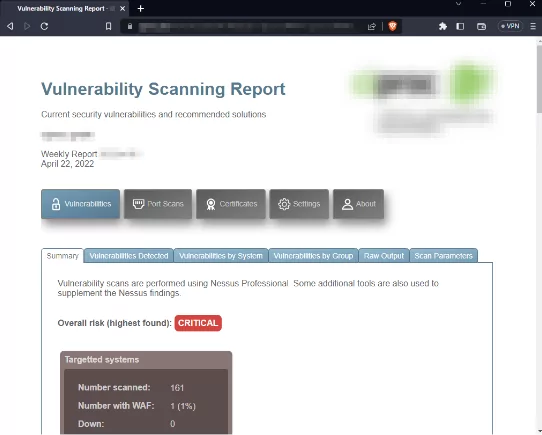Click the lock icon on Vulnerabilities
Image resolution: width=542 pixels, height=435 pixels.
[56, 204]
